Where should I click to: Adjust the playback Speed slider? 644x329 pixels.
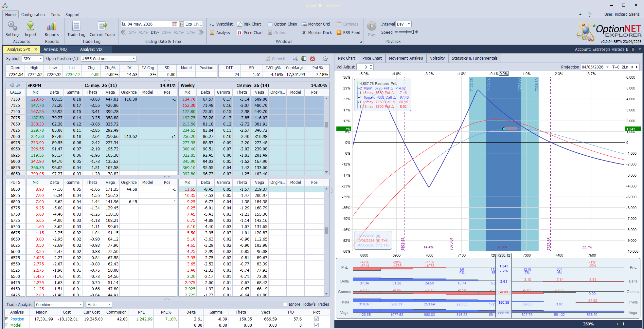click(406, 32)
